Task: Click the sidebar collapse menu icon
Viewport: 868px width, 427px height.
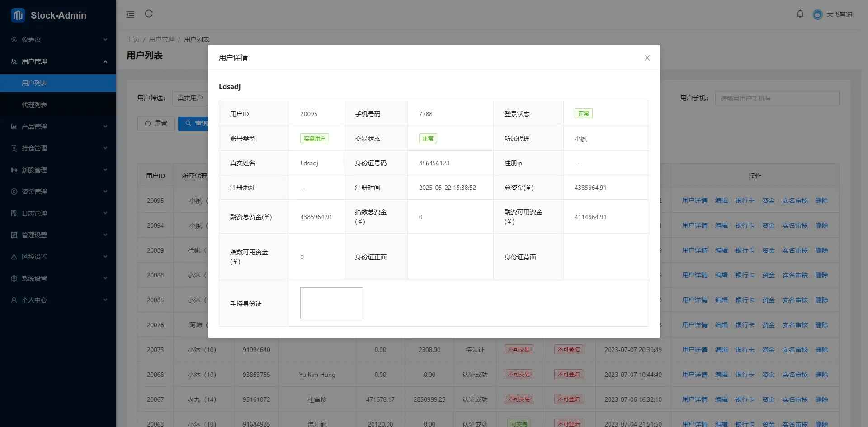Action: tap(130, 14)
